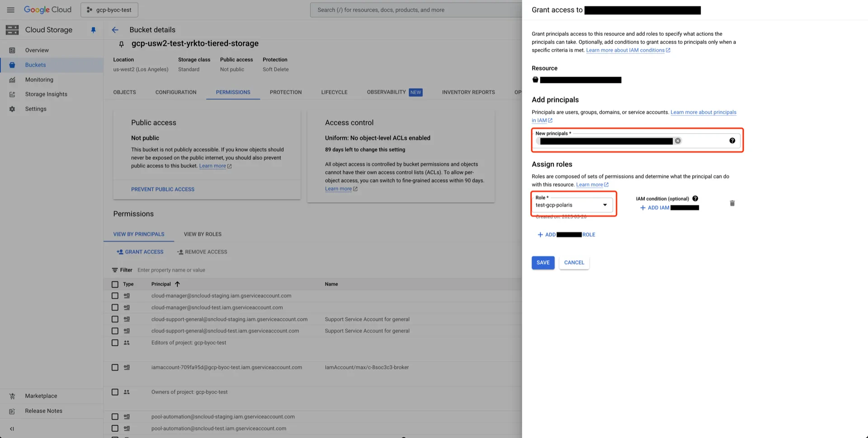The image size is (868, 438).
Task: Open the Role dropdown test-gcp-polaris
Action: pos(572,205)
